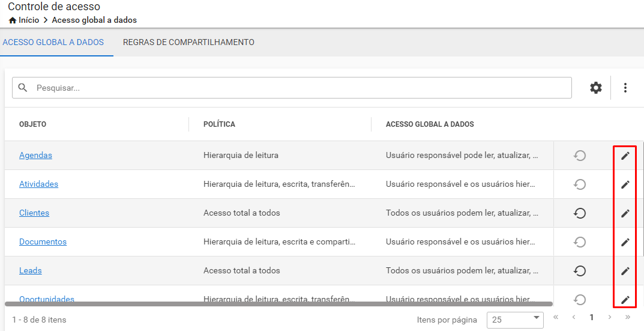
Task: Click the Pesquisar search field
Action: 292,88
